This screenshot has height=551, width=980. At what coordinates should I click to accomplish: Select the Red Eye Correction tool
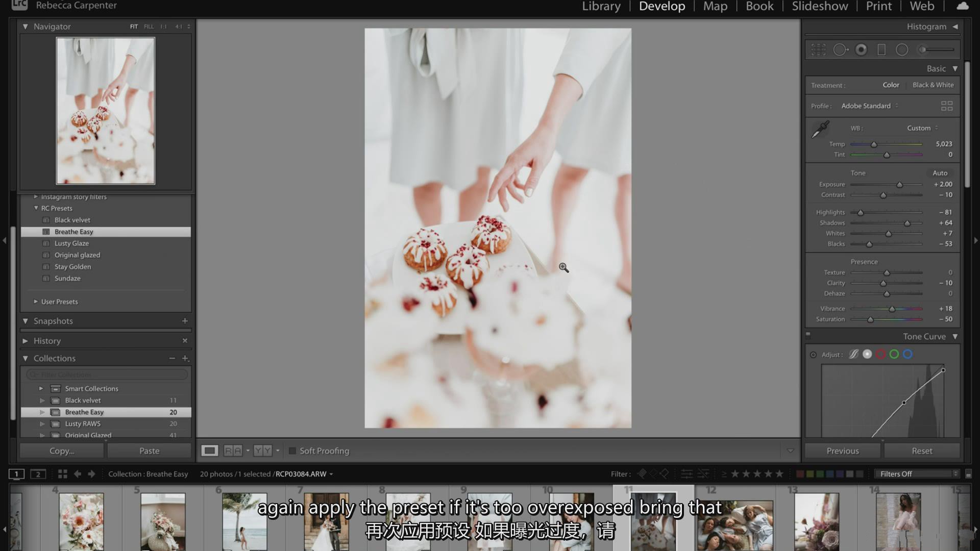pos(861,49)
